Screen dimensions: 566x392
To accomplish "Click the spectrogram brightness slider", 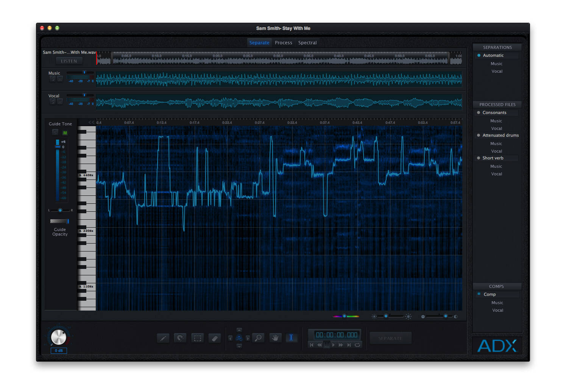I will point(391,316).
